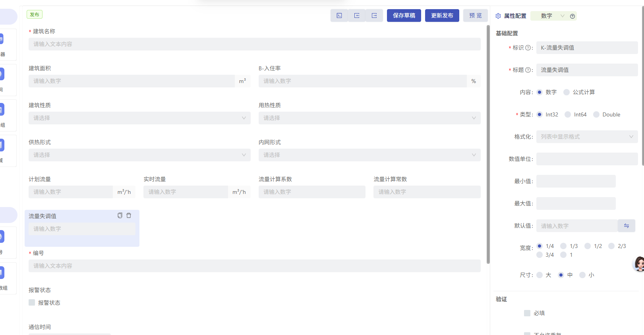Click the green 发布 status tag
This screenshot has height=335, width=644.
point(35,14)
